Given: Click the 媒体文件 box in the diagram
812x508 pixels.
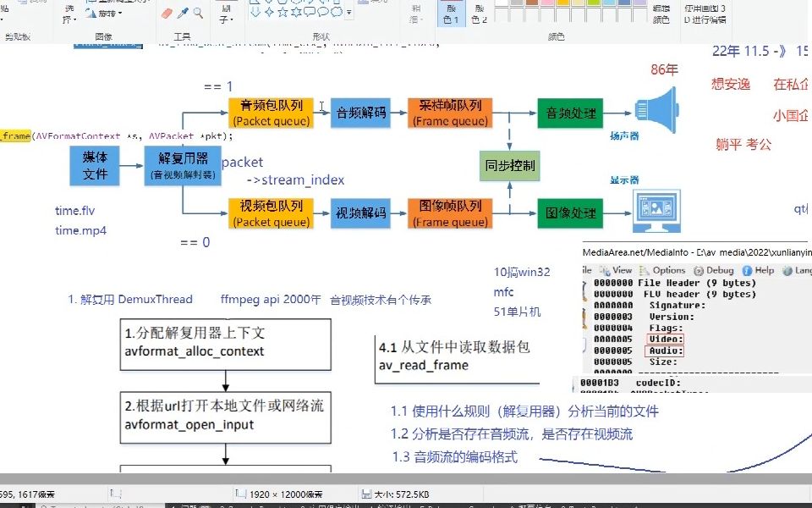Looking at the screenshot, I should (x=95, y=166).
